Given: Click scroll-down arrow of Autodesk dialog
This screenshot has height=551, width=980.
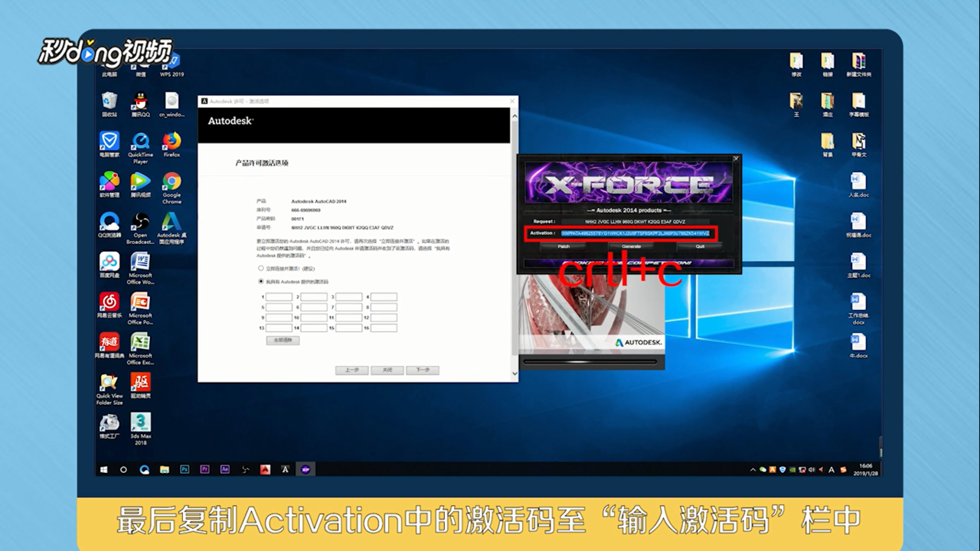Looking at the screenshot, I should (x=514, y=375).
